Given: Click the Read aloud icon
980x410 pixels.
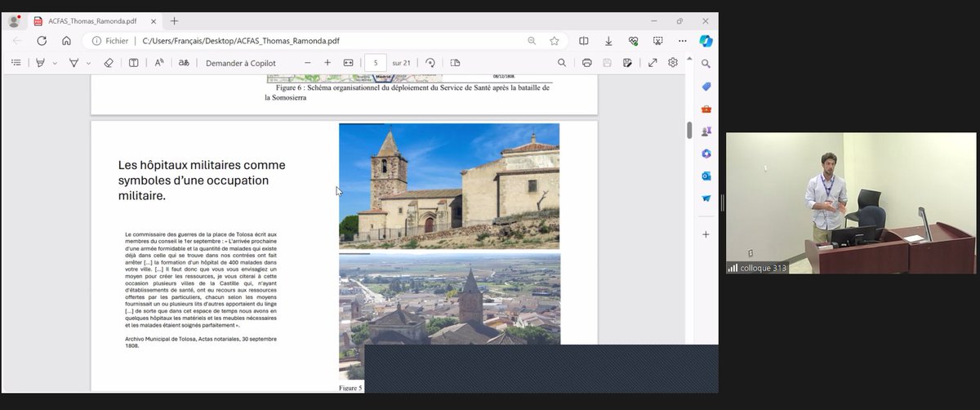Looking at the screenshot, I should (x=159, y=63).
